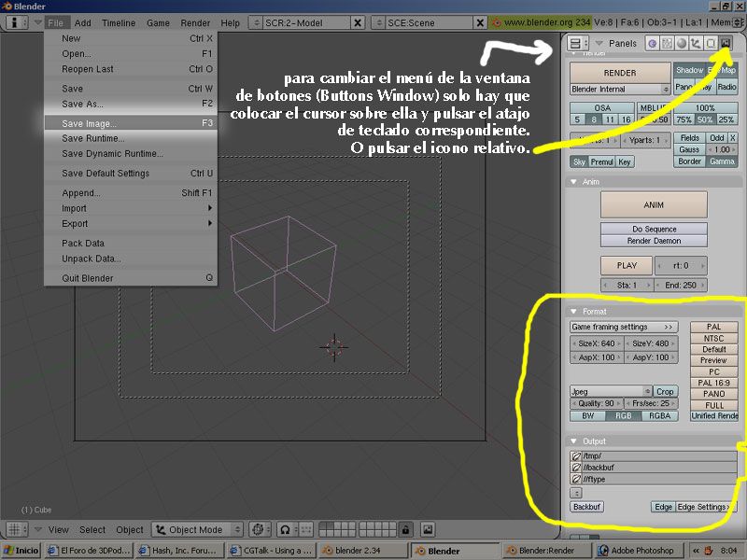Image resolution: width=747 pixels, height=560 pixels.
Task: Collapse the Format panel triangle
Action: point(573,311)
